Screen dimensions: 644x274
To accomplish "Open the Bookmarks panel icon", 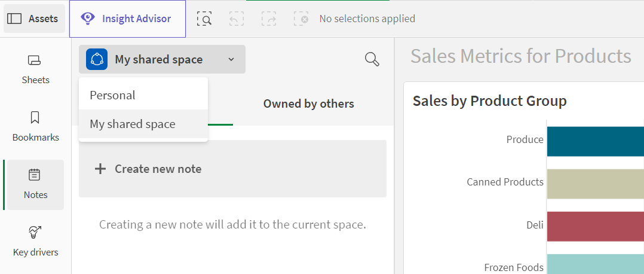I will [35, 117].
